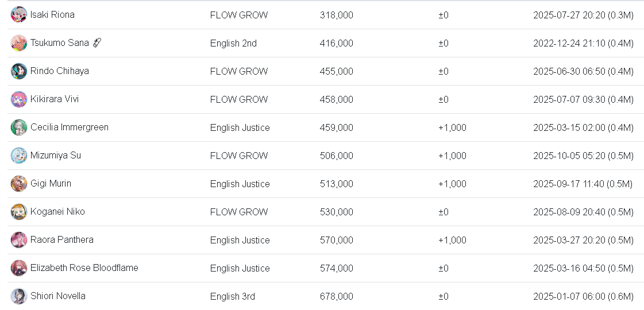Image resolution: width=644 pixels, height=310 pixels.
Task: Select the Shiori Novella name link
Action: coord(57,296)
